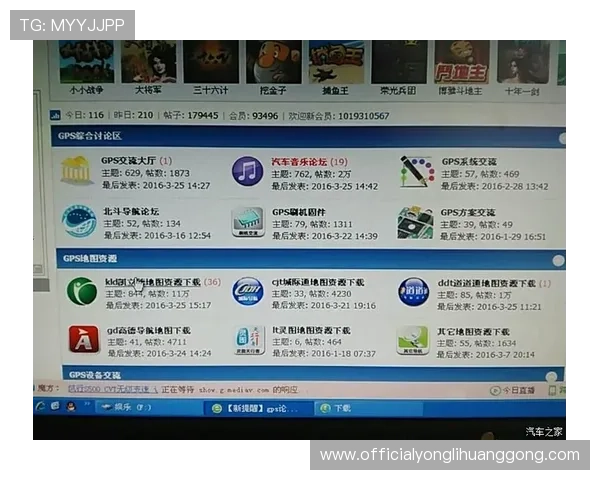This screenshot has width=600, height=480.
Task: Open new member 1019310567 profile
Action: coord(364,116)
